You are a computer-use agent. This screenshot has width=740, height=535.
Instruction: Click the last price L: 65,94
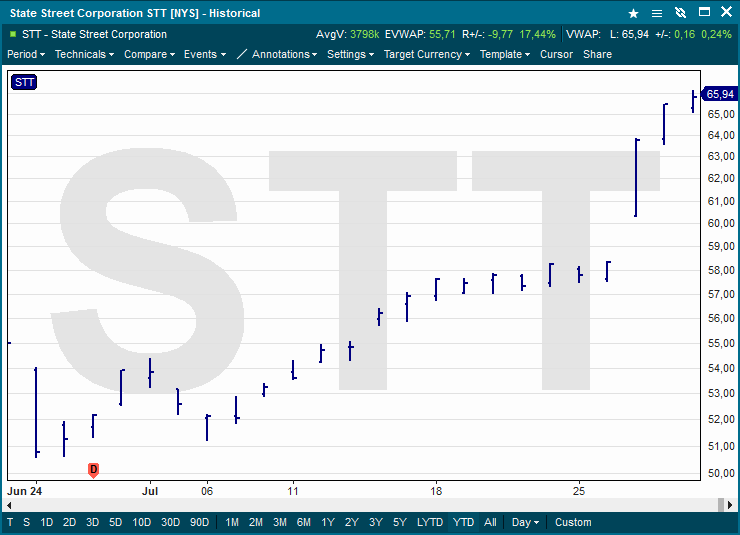click(x=629, y=34)
